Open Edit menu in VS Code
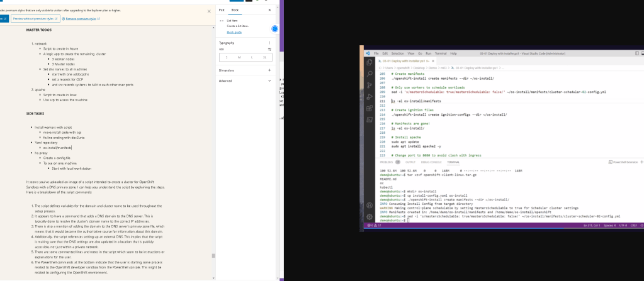 [x=385, y=53]
